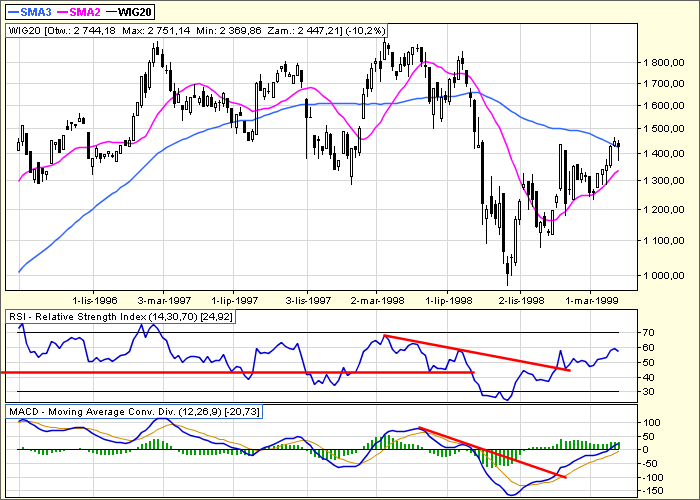Viewport: 700px width, 500px height.
Task: Click the 1-lip-1998 date label
Action: tap(449, 300)
